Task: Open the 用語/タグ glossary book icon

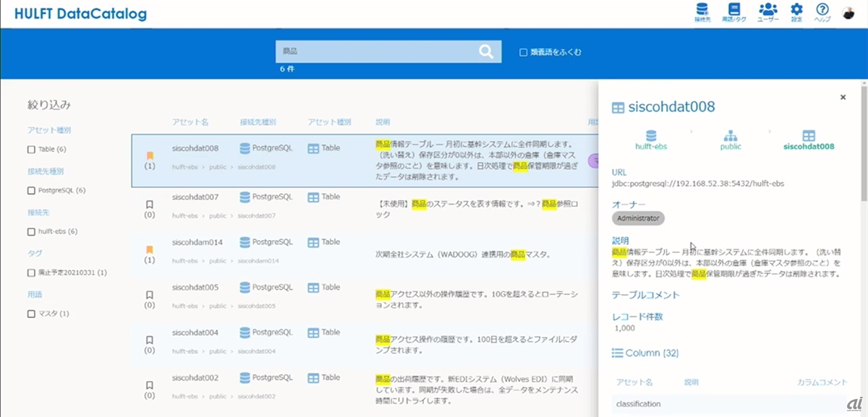Action: pos(735,11)
